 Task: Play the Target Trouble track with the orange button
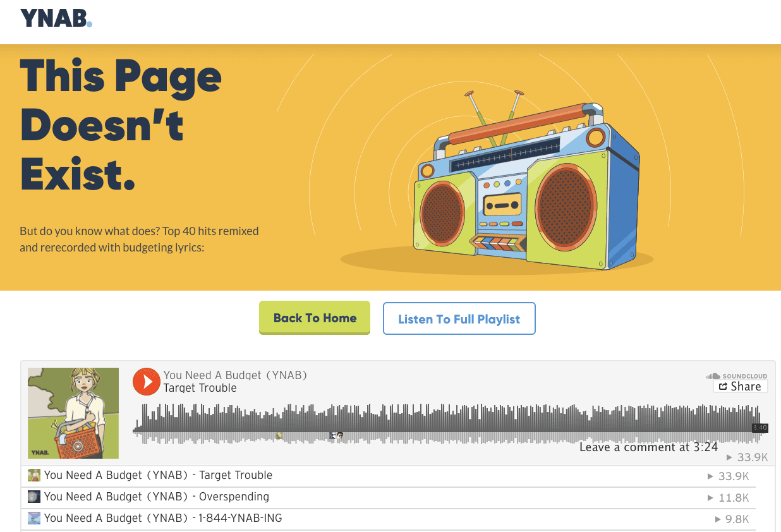pyautogui.click(x=147, y=382)
